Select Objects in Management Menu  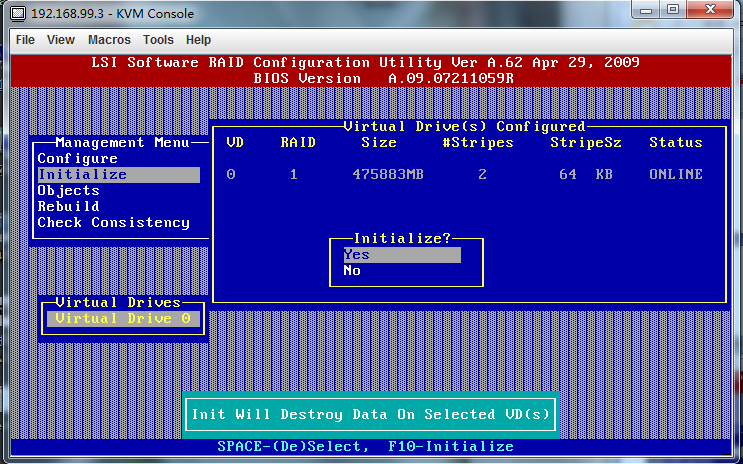(x=69, y=191)
